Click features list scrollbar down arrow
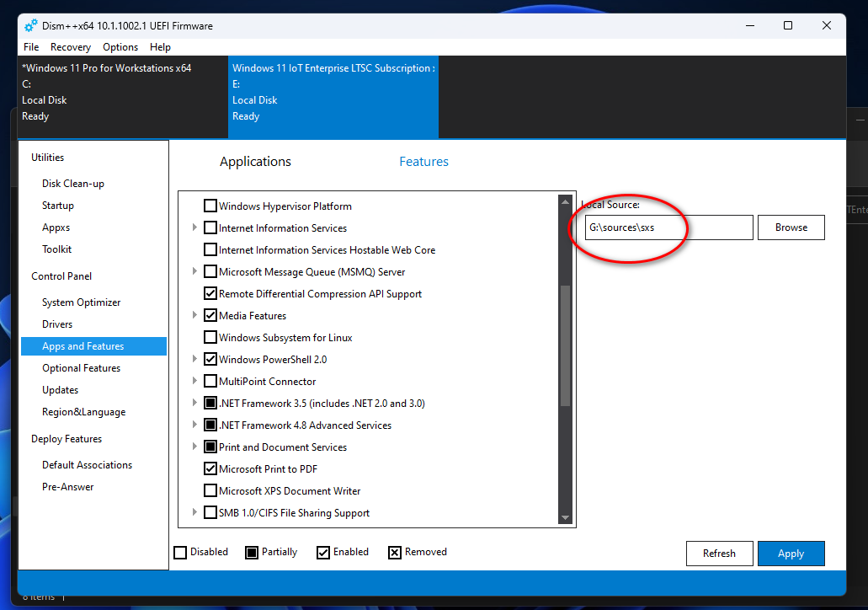This screenshot has height=610, width=868. click(x=565, y=517)
